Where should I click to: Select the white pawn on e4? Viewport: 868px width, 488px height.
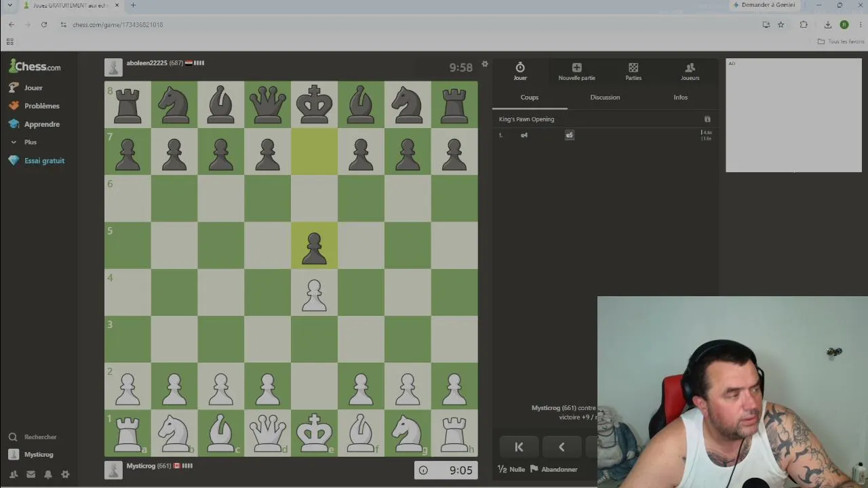(314, 292)
